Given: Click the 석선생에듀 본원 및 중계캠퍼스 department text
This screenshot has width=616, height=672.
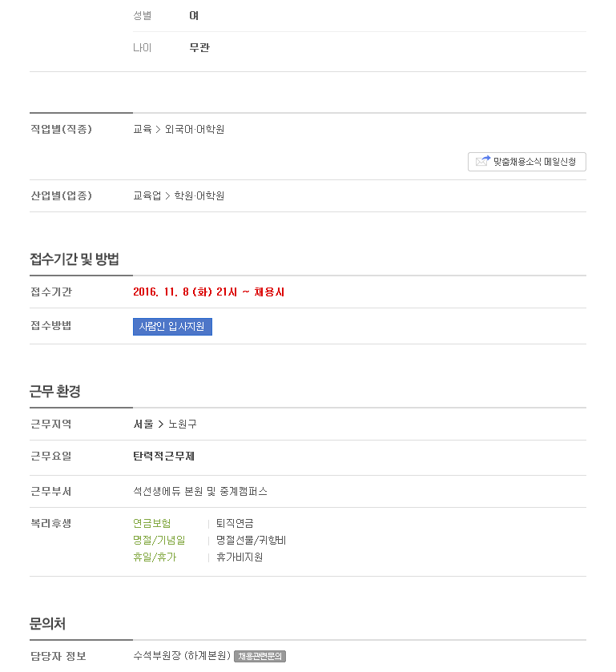Looking at the screenshot, I should click(200, 491).
